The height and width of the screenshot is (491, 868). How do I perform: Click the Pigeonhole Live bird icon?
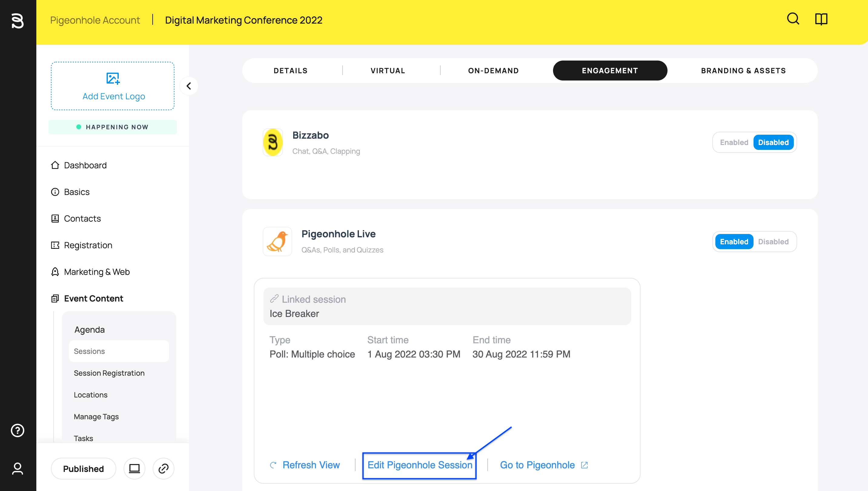coord(277,242)
